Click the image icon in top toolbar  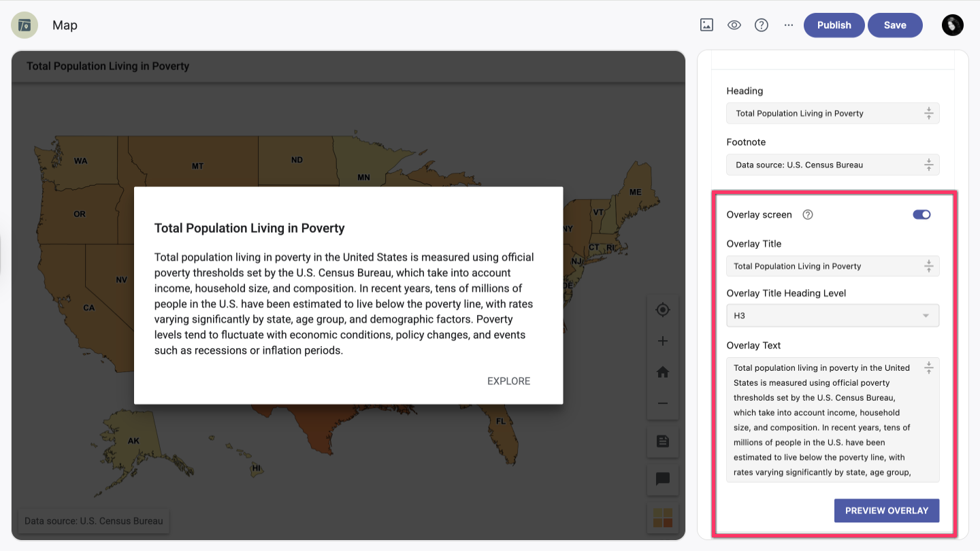tap(706, 25)
